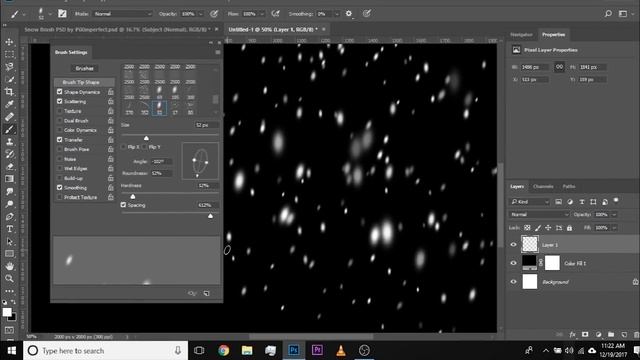Enable Texture checkbox
Image resolution: width=640 pixels, height=360 pixels.
(60, 111)
